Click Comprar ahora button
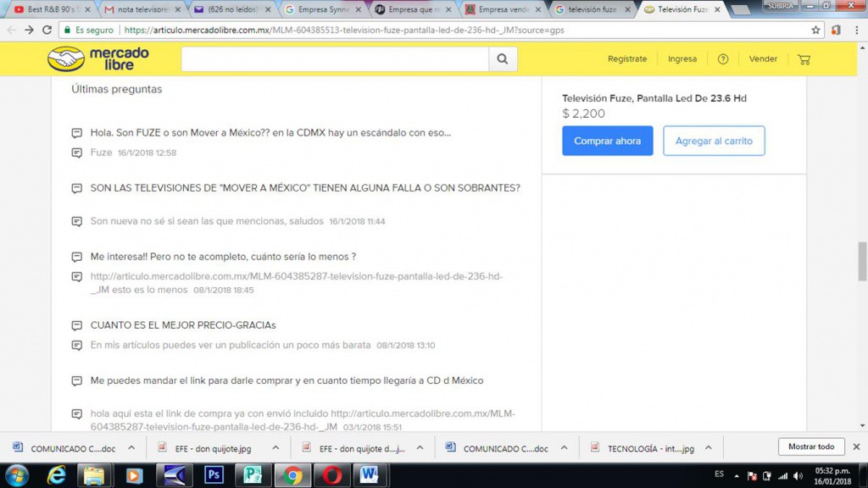This screenshot has height=488, width=868. pos(607,141)
